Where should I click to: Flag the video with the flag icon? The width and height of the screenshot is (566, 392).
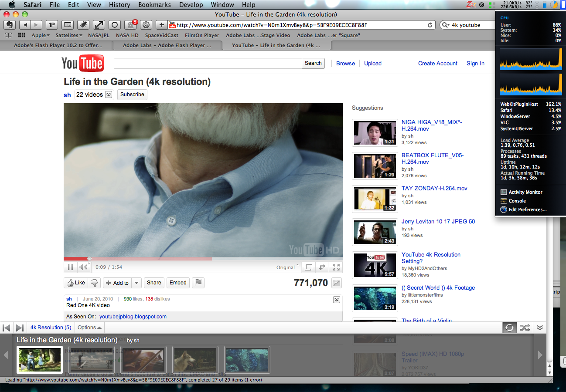point(198,282)
